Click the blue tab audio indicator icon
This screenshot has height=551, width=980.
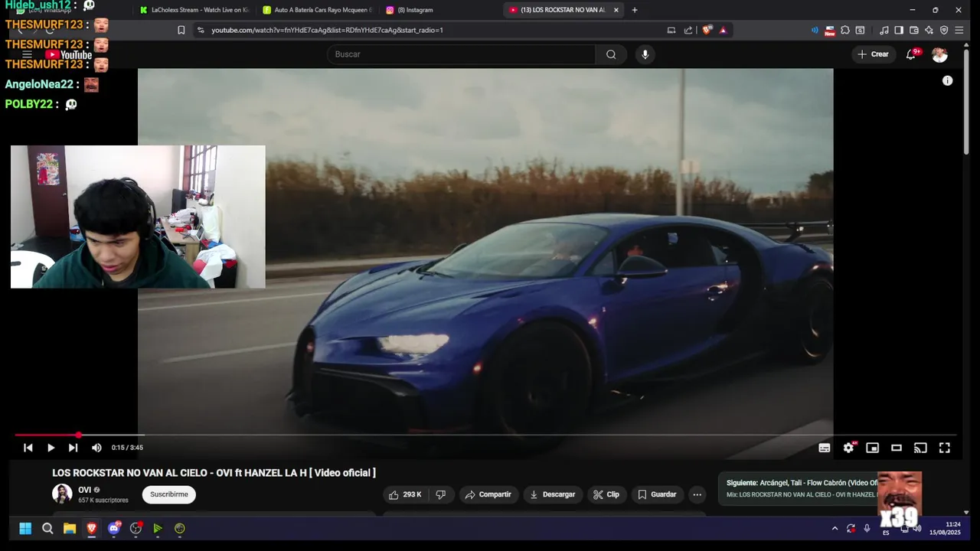[x=815, y=30]
